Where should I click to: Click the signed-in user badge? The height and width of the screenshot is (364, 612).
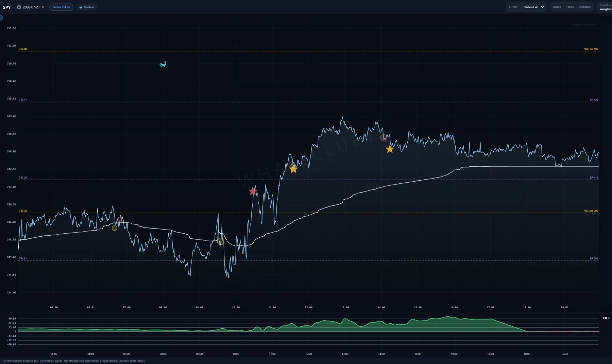tap(605, 7)
